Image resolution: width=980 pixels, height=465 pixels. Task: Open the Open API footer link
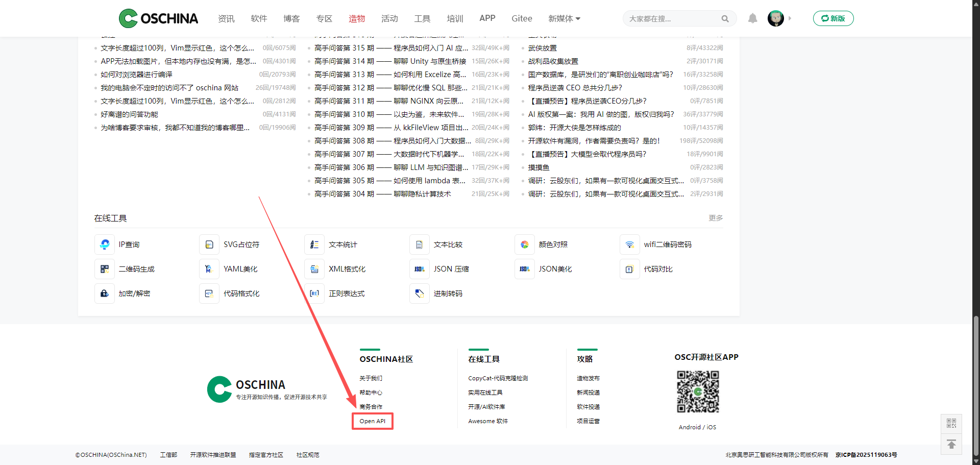(372, 421)
